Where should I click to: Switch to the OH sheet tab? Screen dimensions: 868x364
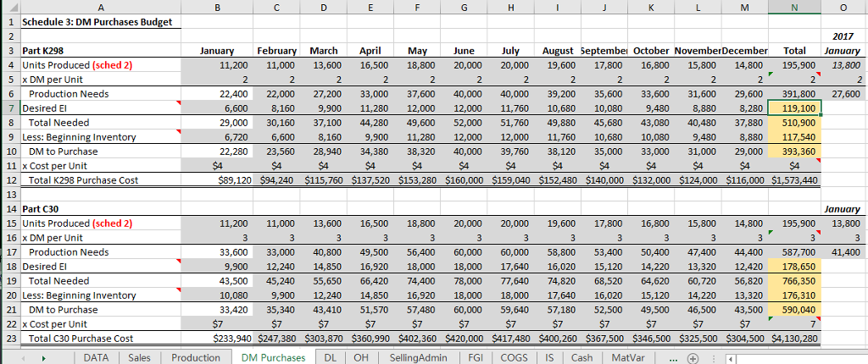pos(361,358)
